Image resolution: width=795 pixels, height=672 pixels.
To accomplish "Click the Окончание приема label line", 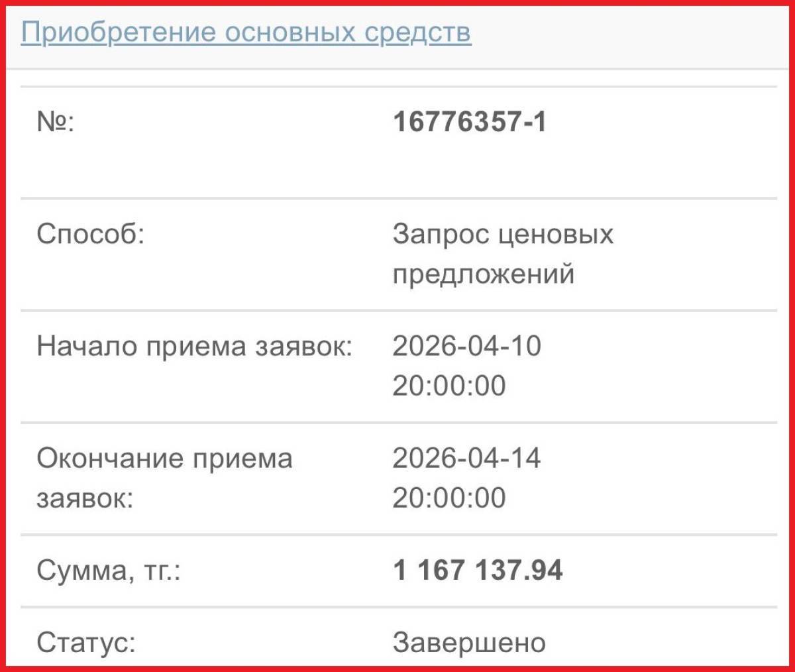I will tap(164, 459).
